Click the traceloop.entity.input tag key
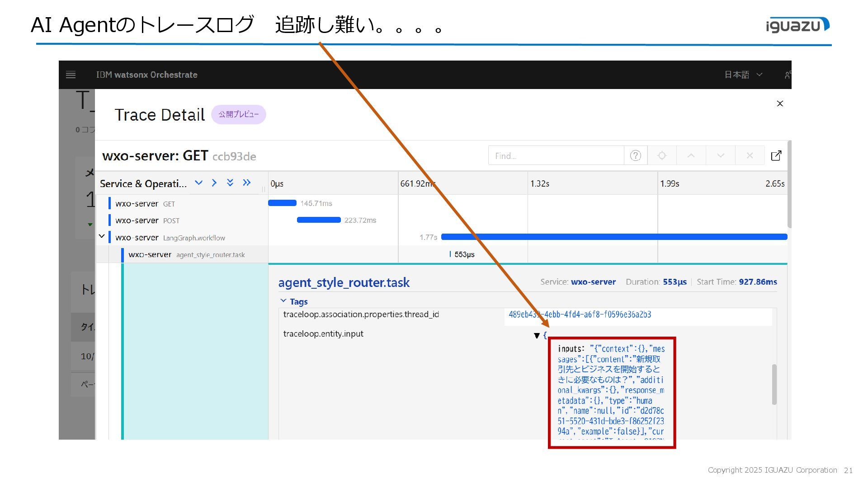This screenshot has height=488, width=868. click(x=323, y=334)
